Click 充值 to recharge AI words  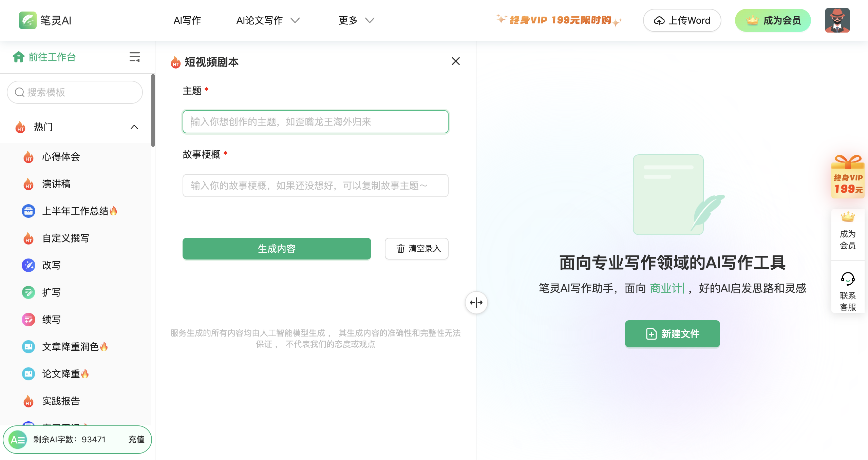pos(136,440)
